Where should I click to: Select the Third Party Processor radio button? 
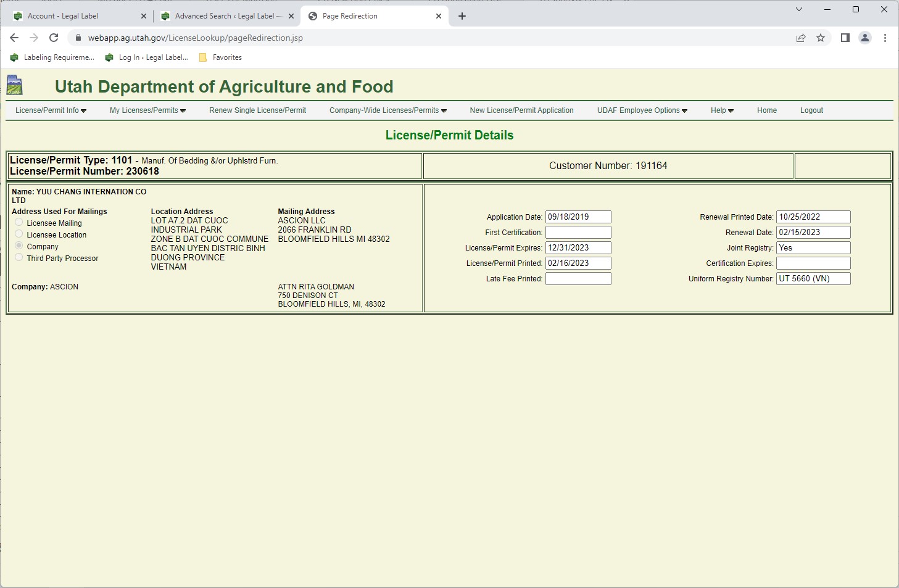[x=19, y=257]
